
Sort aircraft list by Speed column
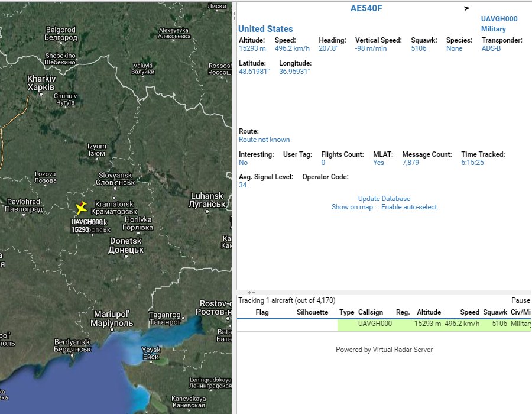pyautogui.click(x=469, y=312)
